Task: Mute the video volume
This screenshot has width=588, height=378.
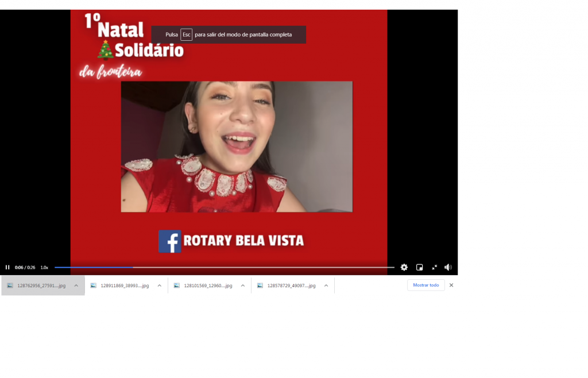Action: point(448,267)
